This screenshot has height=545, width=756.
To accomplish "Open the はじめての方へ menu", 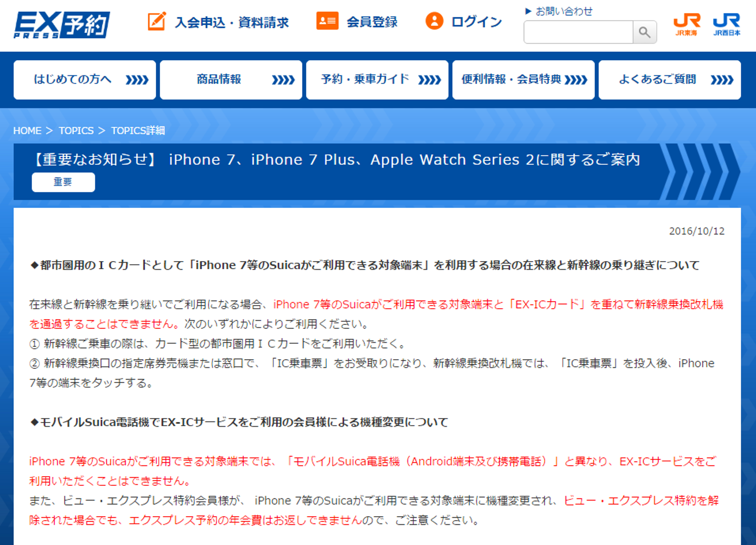I will coord(85,80).
